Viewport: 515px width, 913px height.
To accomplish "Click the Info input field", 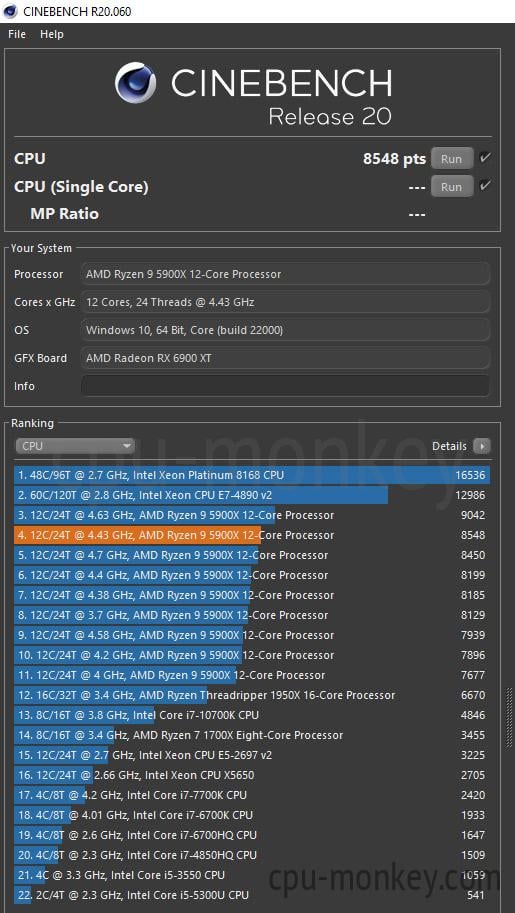I will coord(285,386).
